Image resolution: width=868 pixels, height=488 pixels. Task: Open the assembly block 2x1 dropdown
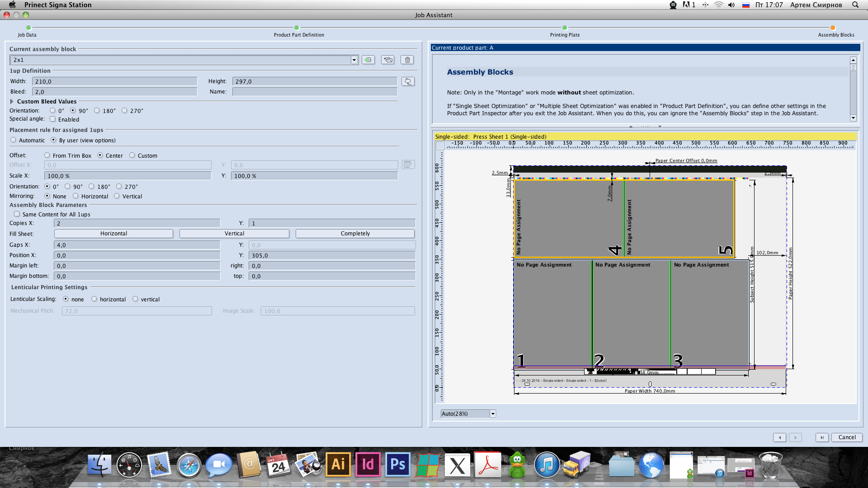click(354, 60)
